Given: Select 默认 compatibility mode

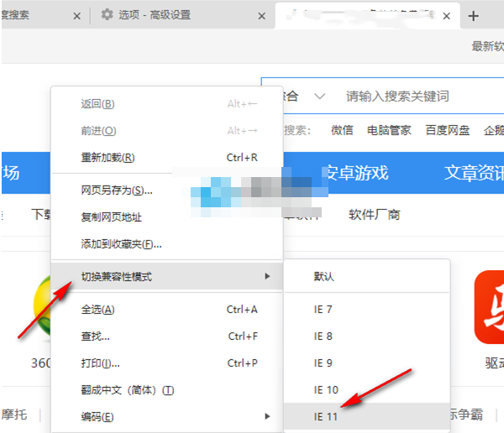Looking at the screenshot, I should pos(367,276).
